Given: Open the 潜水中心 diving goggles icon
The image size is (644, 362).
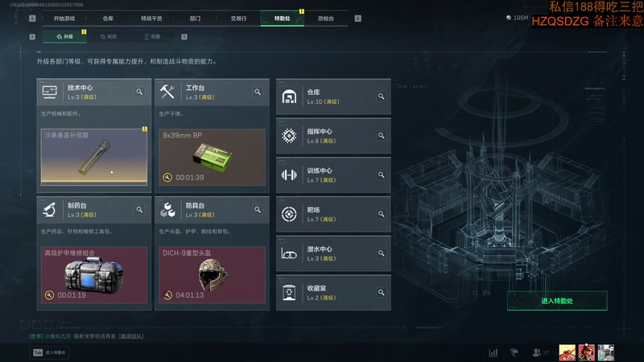Looking at the screenshot, I should [x=289, y=253].
